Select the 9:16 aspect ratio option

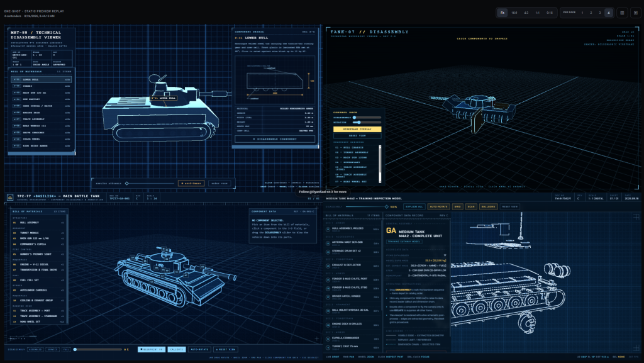(550, 13)
